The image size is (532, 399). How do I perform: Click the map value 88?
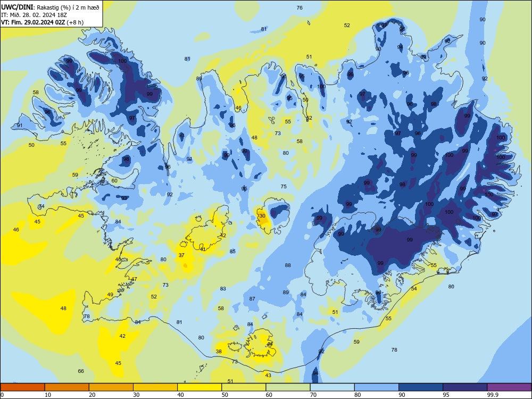coord(288,265)
